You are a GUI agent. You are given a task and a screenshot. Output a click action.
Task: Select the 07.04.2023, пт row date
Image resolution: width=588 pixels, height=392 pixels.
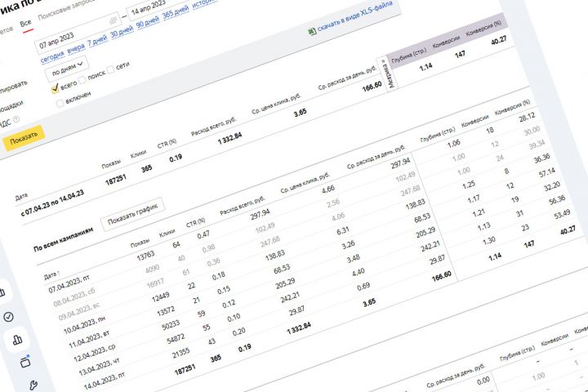click(x=69, y=284)
